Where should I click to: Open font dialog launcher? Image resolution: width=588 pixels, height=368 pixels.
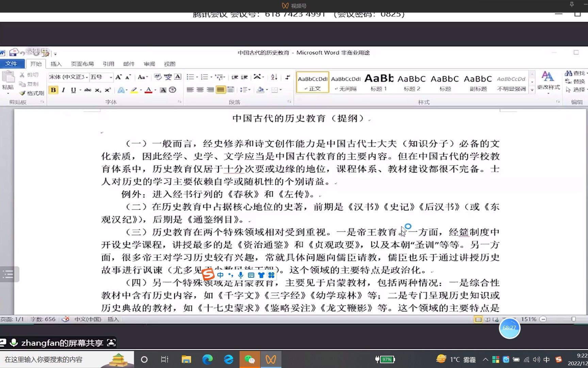[x=179, y=102]
